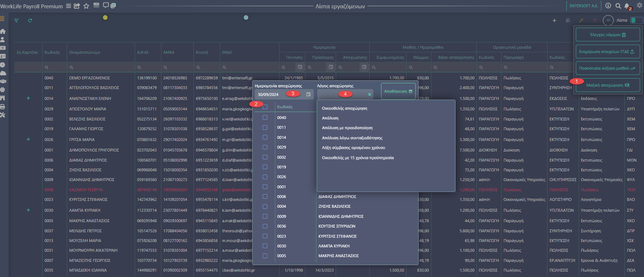Viewport: 644px width, 277px height.
Task: Open the Πρόσληψης column date filter calendar
Action: tap(331, 67)
